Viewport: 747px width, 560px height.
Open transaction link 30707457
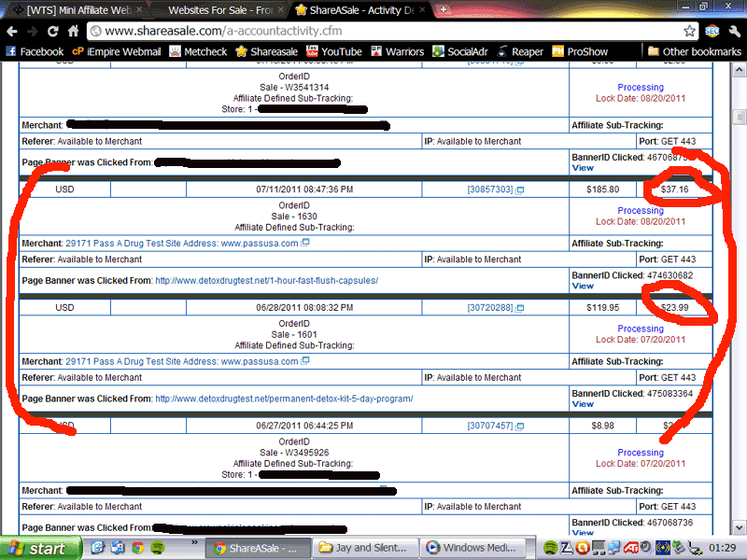[490, 426]
